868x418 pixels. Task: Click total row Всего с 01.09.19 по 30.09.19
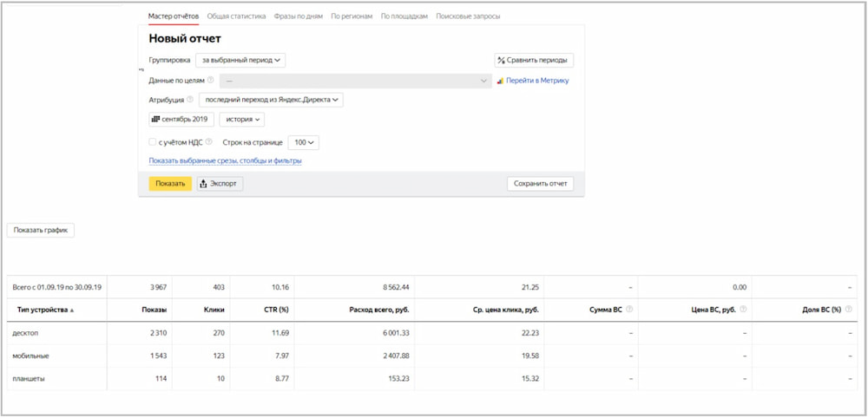click(x=57, y=288)
